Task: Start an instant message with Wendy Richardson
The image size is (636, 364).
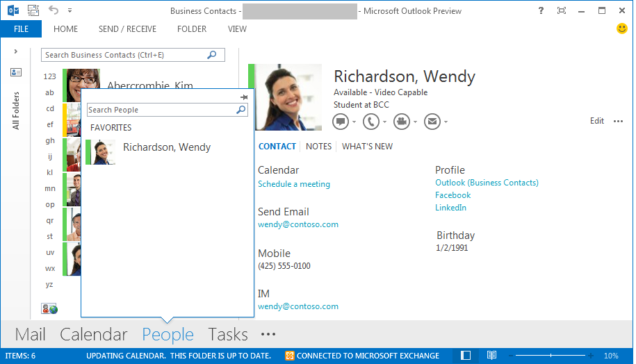Action: click(x=340, y=122)
